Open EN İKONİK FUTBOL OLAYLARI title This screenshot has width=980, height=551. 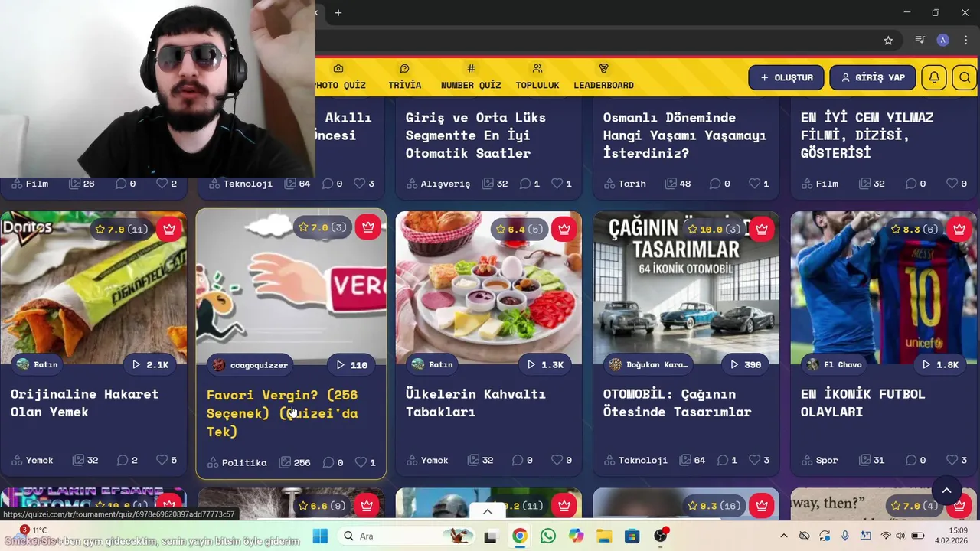coord(863,403)
